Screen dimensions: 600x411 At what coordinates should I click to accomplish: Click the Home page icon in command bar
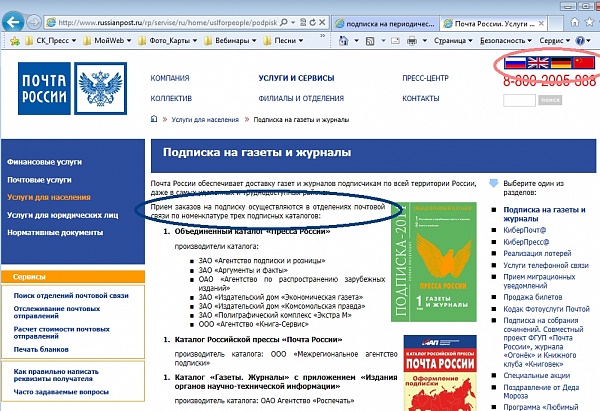344,41
